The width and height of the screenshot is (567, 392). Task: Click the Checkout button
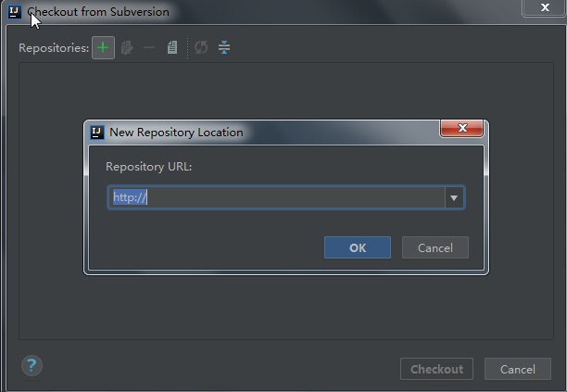(436, 369)
